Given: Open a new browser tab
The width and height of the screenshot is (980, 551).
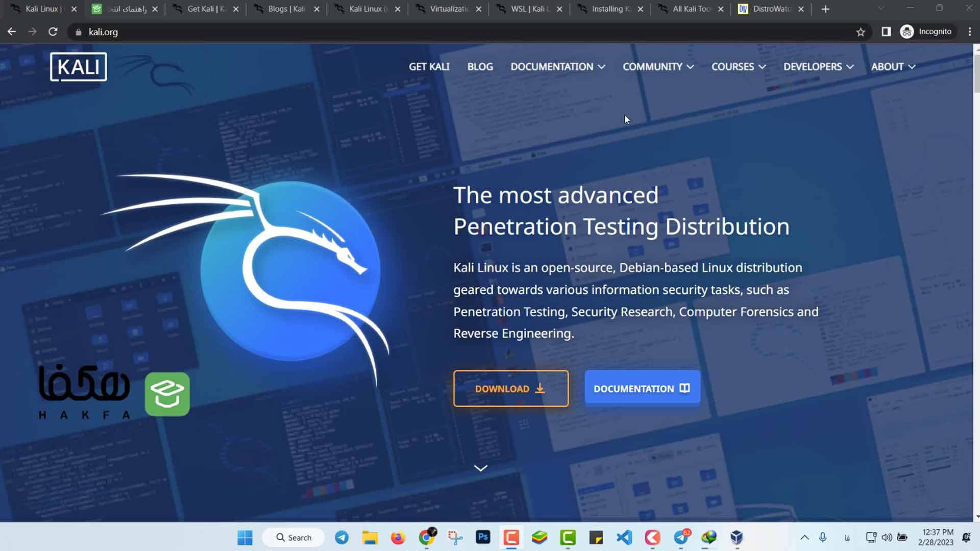Looking at the screenshot, I should (x=825, y=9).
